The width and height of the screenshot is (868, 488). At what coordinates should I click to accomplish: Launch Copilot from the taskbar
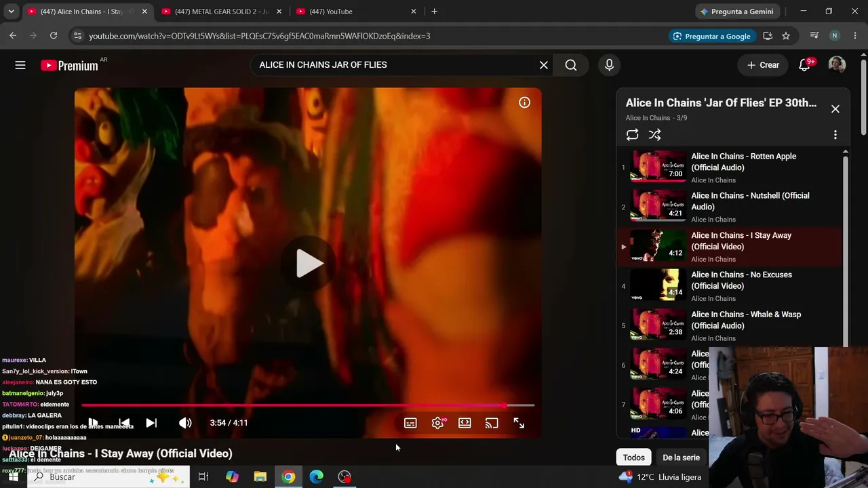[x=232, y=477]
